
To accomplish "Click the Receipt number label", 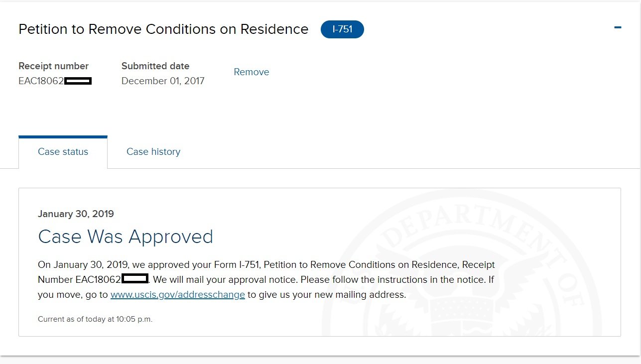I will coord(53,66).
